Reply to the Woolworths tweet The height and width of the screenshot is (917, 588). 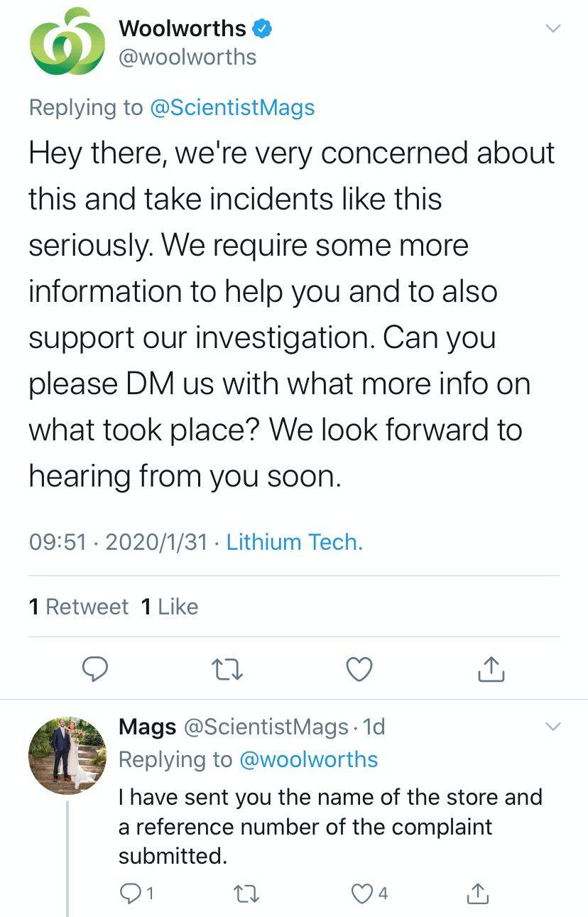94,669
